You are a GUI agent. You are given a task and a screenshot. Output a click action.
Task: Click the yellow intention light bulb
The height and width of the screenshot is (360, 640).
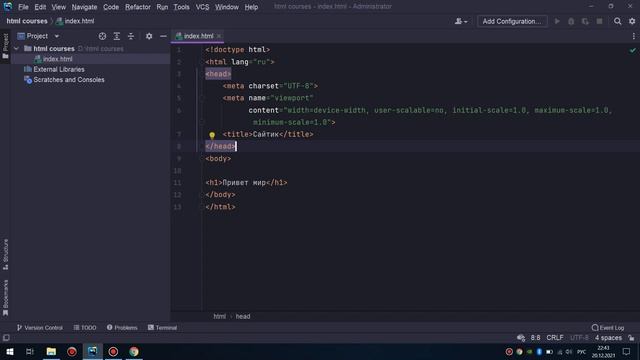212,135
